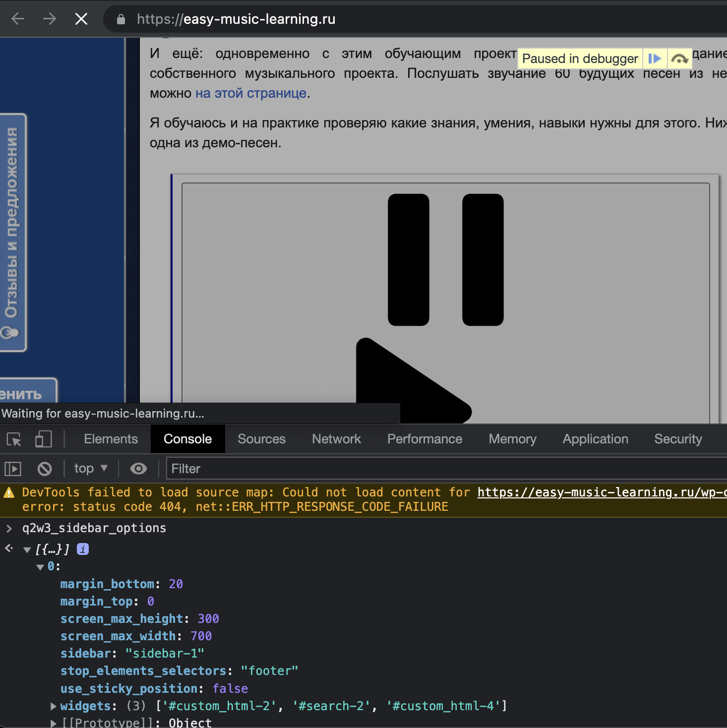Go to the Memory tab
The height and width of the screenshot is (728, 727).
pyautogui.click(x=513, y=439)
